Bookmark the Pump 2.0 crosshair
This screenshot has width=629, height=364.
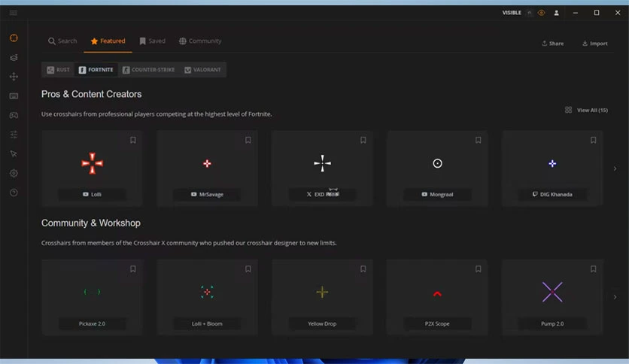tap(594, 269)
